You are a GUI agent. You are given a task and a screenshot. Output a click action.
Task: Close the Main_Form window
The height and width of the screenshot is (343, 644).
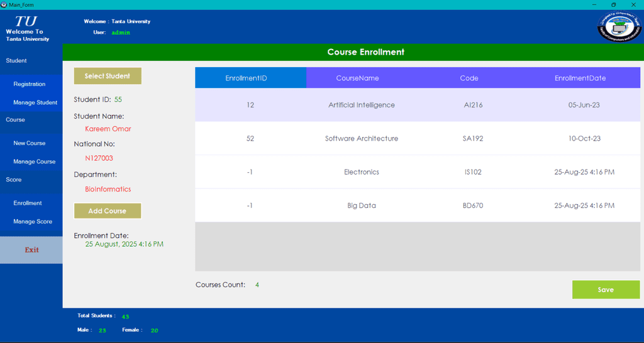click(x=633, y=4)
